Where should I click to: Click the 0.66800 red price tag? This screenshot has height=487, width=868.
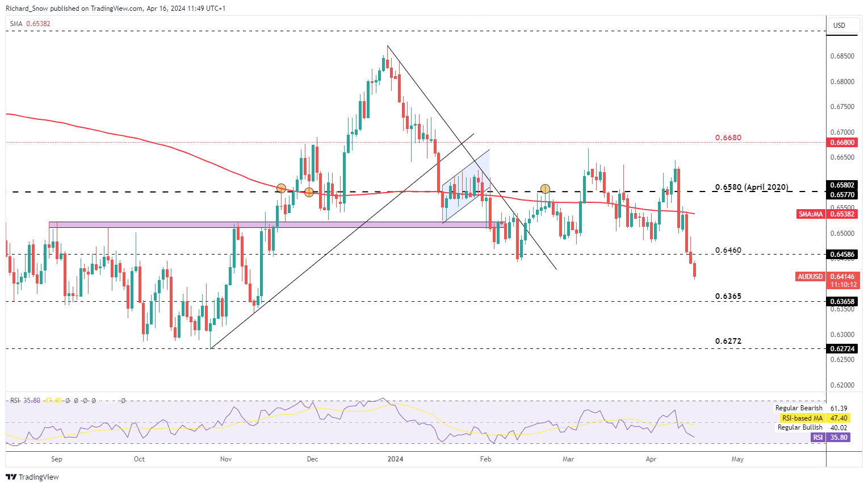pos(843,143)
